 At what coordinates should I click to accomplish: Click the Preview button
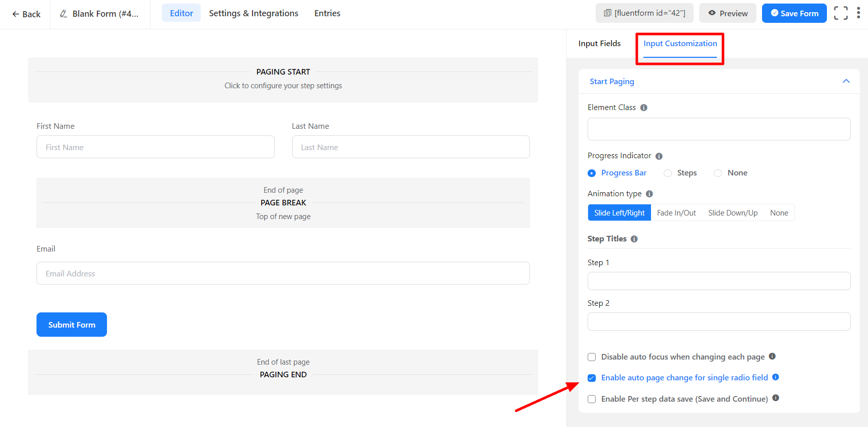click(728, 13)
